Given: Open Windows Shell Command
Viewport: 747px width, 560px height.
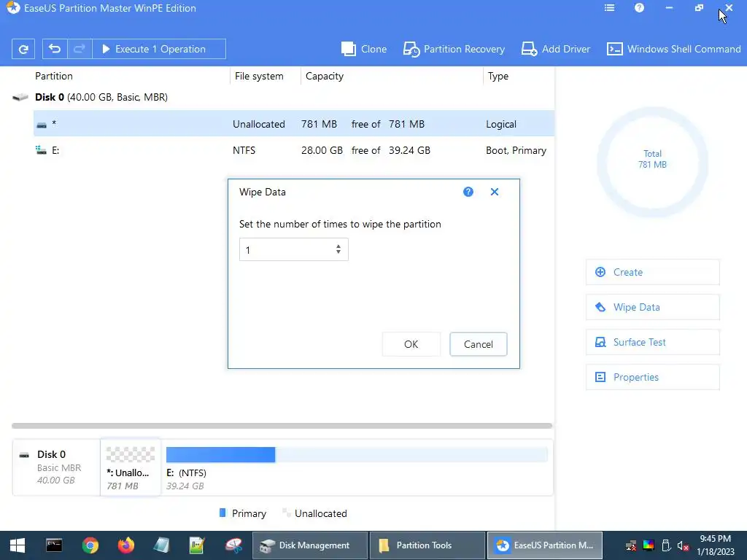Looking at the screenshot, I should point(673,49).
